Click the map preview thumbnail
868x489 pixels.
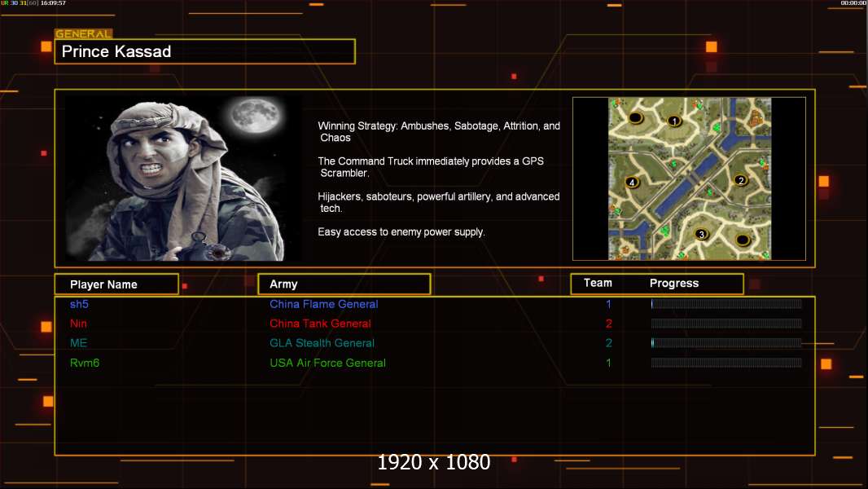[x=689, y=178]
